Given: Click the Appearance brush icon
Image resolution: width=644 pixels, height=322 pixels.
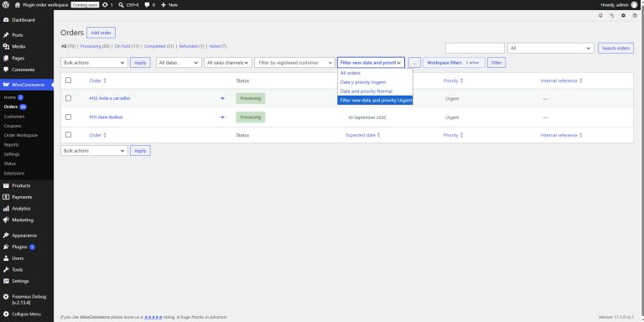Looking at the screenshot, I should coord(6,236).
